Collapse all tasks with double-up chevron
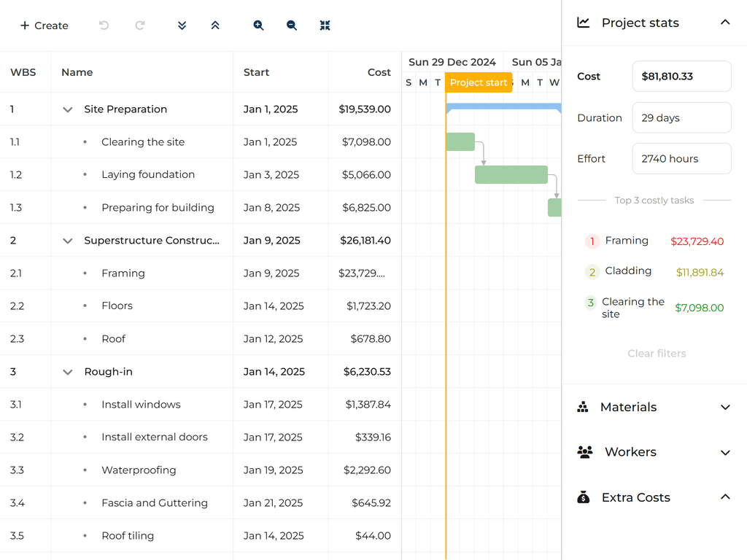747x560 pixels. tap(215, 26)
